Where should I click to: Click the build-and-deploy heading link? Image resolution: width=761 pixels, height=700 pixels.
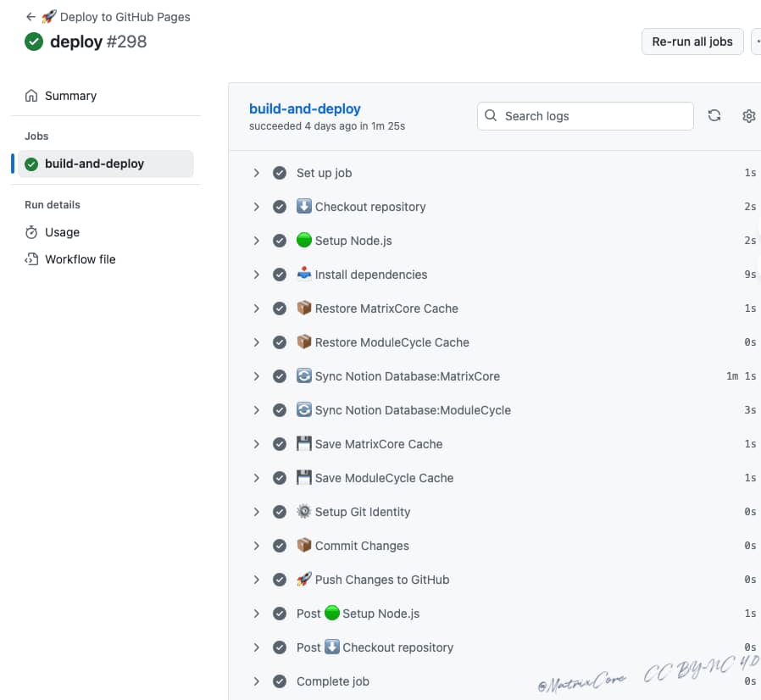tap(305, 108)
